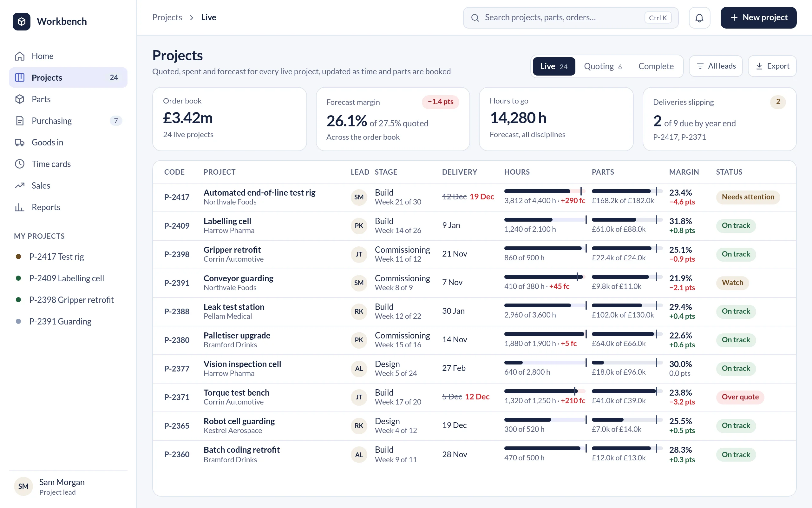This screenshot has height=508, width=812.
Task: Click the search magnifier icon
Action: coord(475,18)
